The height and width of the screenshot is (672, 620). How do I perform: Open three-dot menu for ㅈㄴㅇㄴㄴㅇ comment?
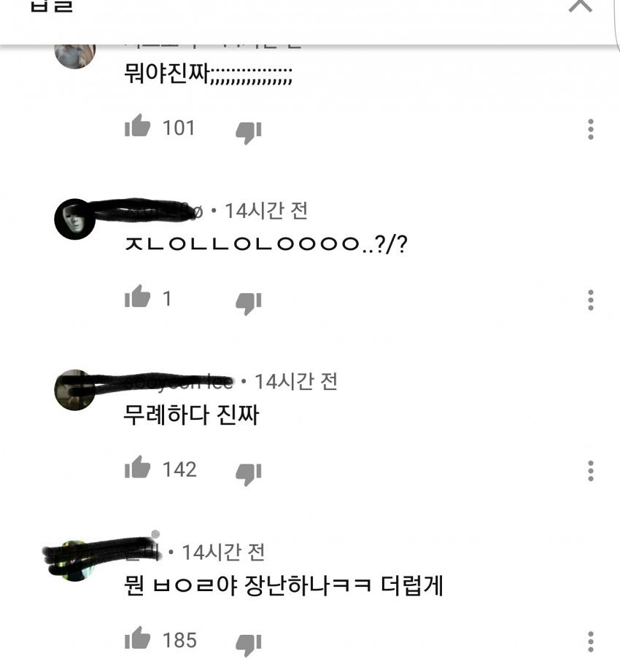point(591,300)
